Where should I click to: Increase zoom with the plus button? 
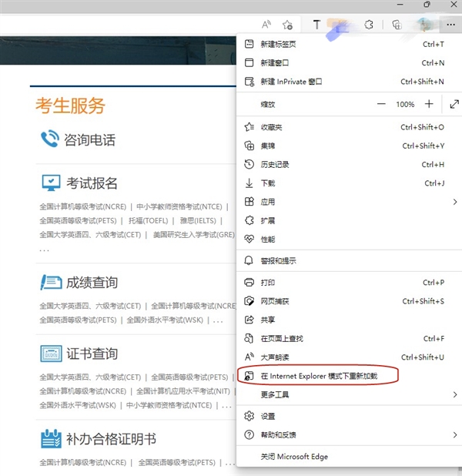coord(429,104)
